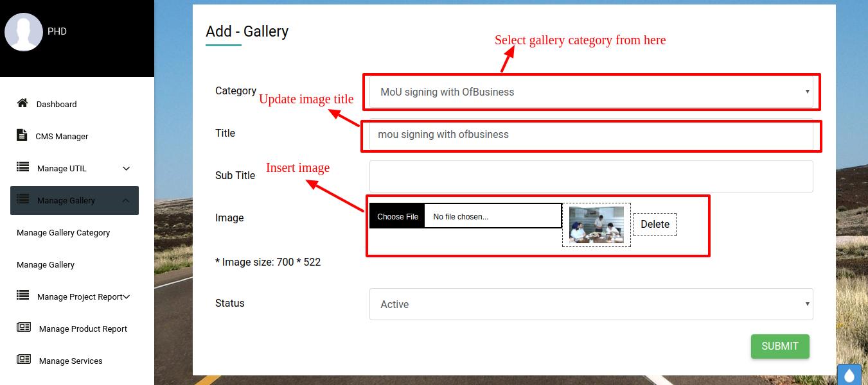Expand the Manage UTIL chevron

pyautogui.click(x=126, y=168)
